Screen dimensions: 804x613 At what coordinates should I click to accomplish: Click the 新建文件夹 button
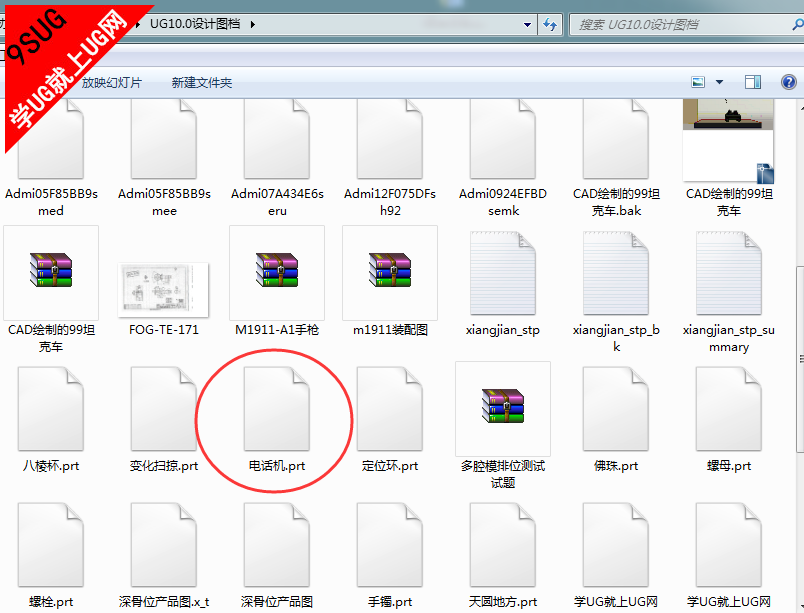[x=202, y=83]
